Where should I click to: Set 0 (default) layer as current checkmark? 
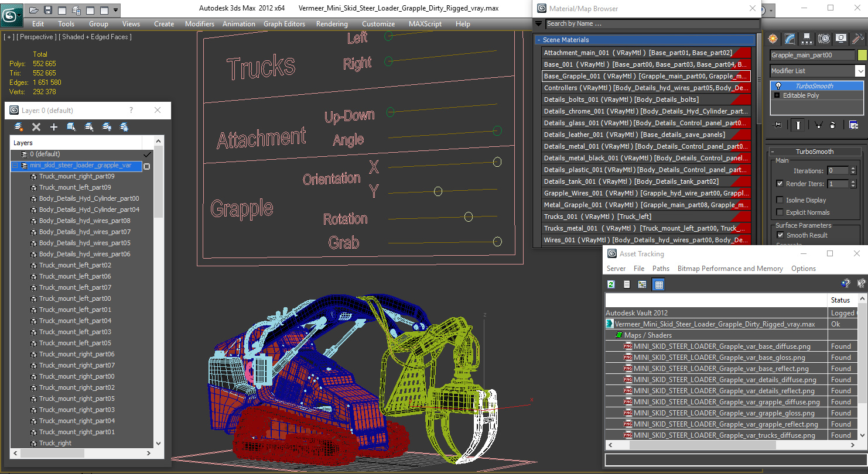(147, 154)
